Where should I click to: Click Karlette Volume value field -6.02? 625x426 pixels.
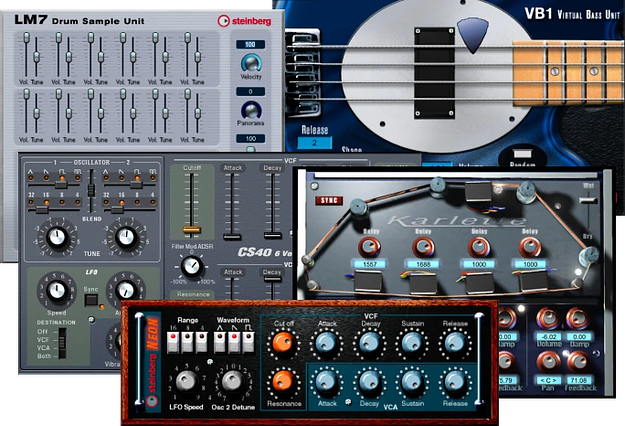pos(549,337)
